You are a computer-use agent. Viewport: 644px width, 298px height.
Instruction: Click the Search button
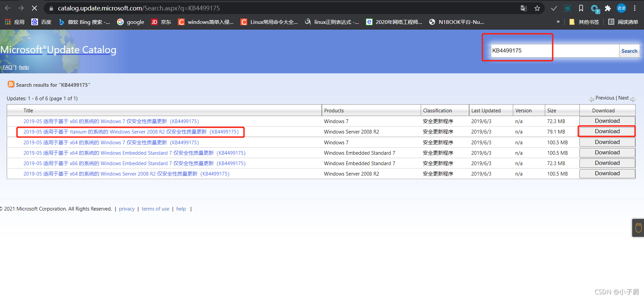[629, 51]
